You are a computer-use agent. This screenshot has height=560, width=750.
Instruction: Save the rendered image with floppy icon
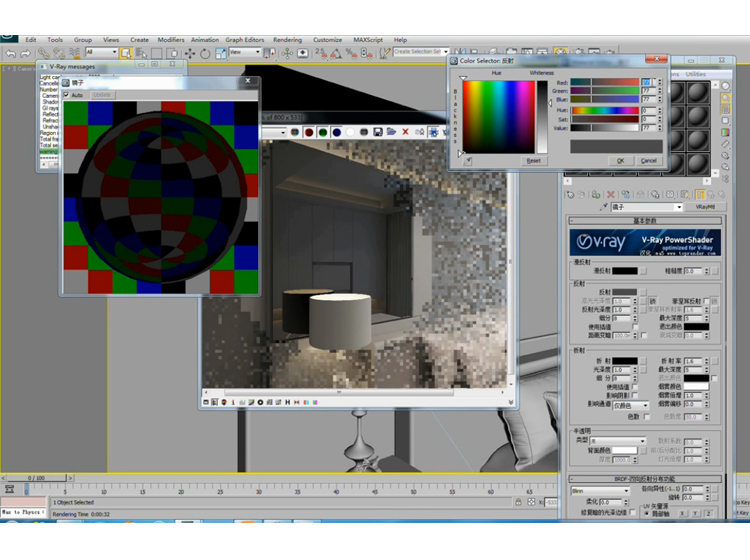378,132
